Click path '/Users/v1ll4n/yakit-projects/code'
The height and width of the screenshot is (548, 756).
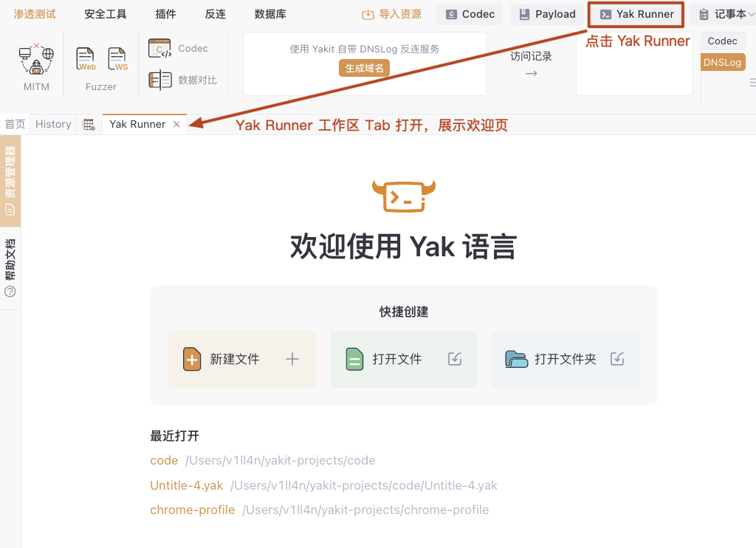click(280, 460)
